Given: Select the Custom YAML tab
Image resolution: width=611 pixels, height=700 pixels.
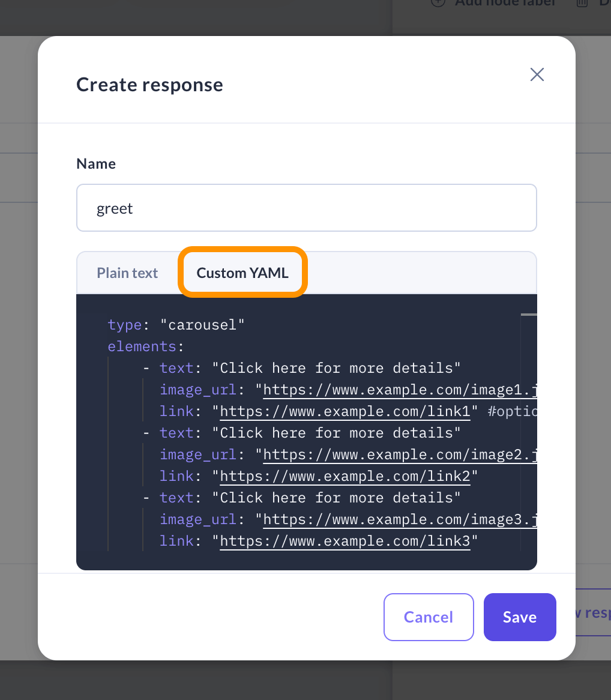Looking at the screenshot, I should click(242, 273).
